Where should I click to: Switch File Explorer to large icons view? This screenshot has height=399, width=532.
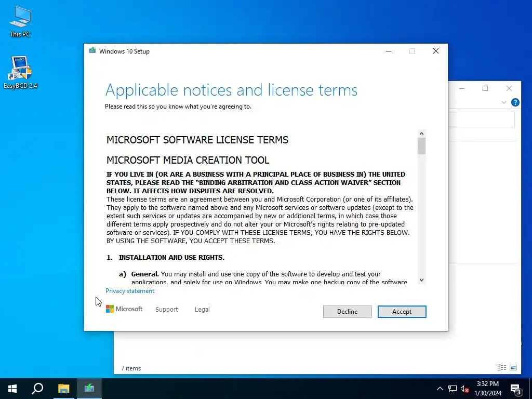pyautogui.click(x=513, y=367)
